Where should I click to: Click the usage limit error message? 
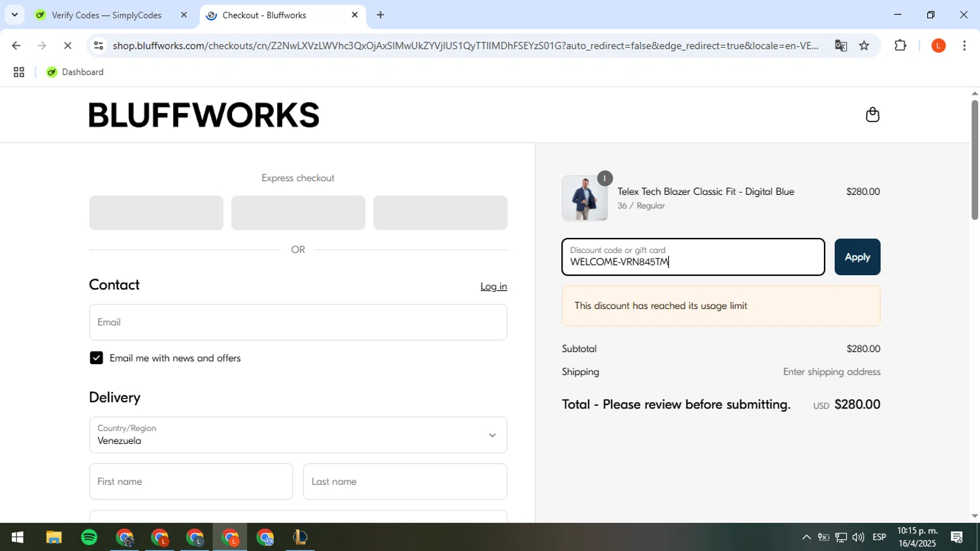(721, 306)
